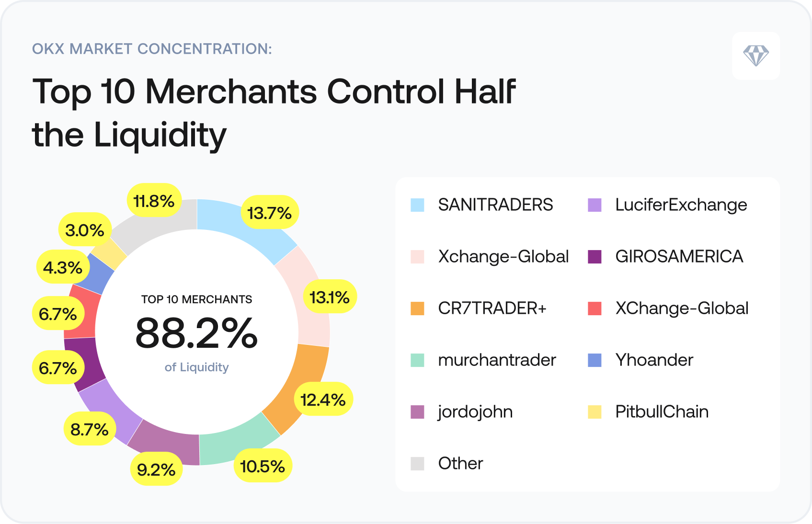This screenshot has width=812, height=524.
Task: Click the 11.8% Other segment label
Action: 154,201
